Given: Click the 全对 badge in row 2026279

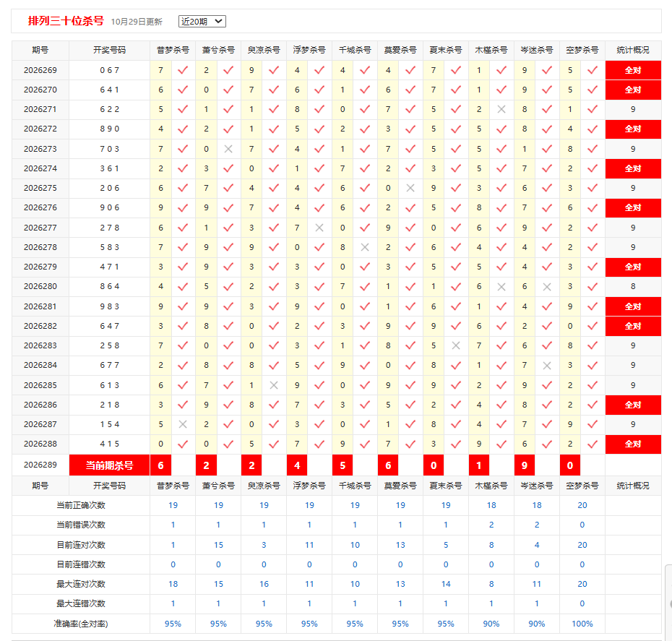Looking at the screenshot, I should point(633,267).
